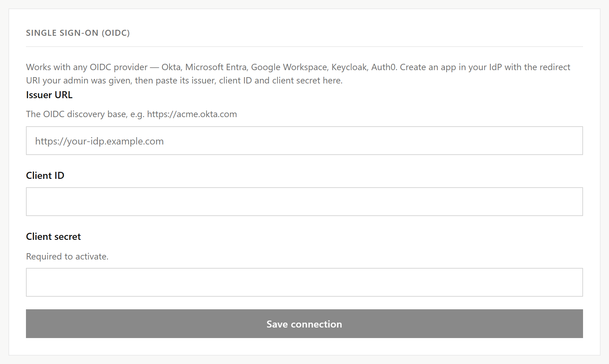Click the Client ID label

(45, 176)
